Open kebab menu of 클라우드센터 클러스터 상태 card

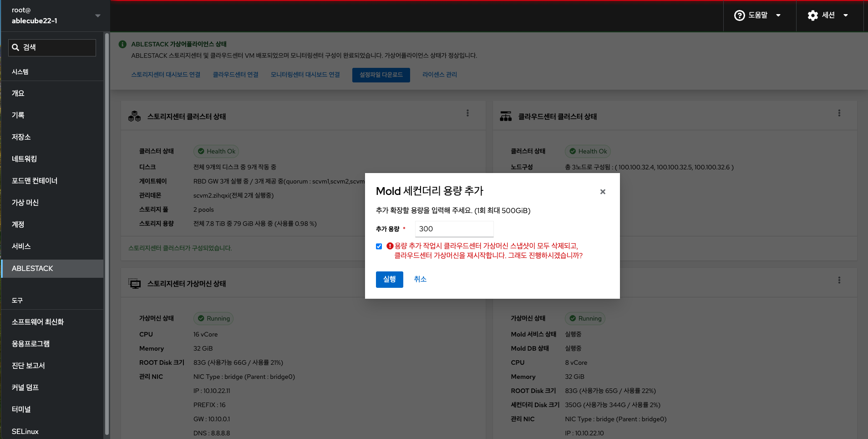[839, 113]
